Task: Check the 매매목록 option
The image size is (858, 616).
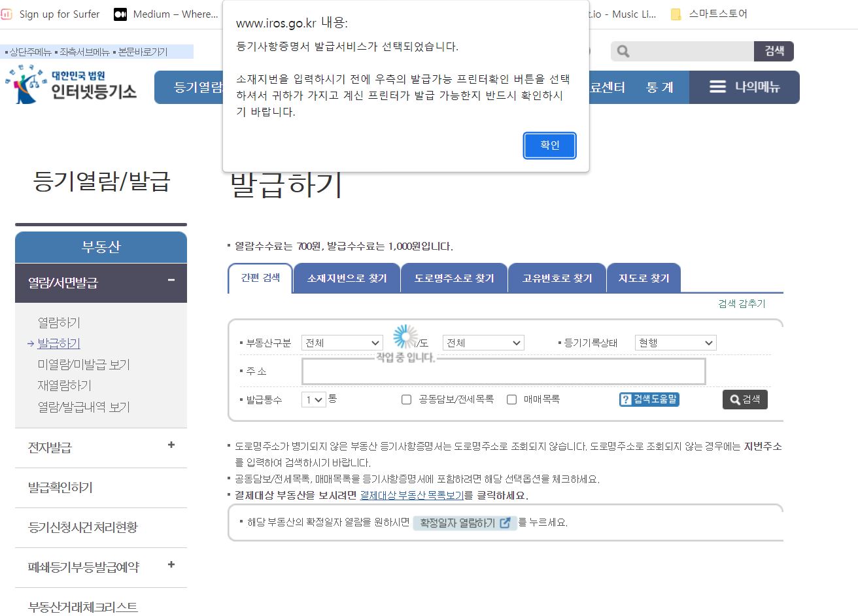Action: tap(511, 400)
